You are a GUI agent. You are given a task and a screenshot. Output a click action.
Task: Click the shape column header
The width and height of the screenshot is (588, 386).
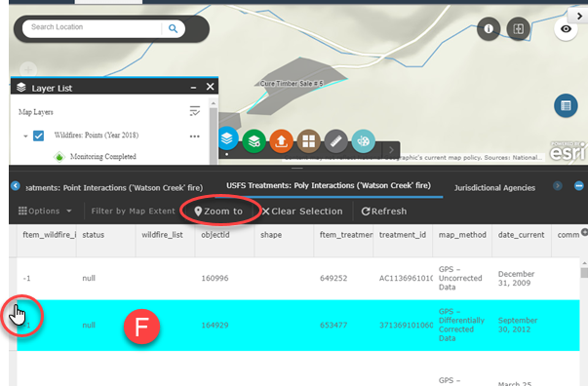[x=284, y=240]
